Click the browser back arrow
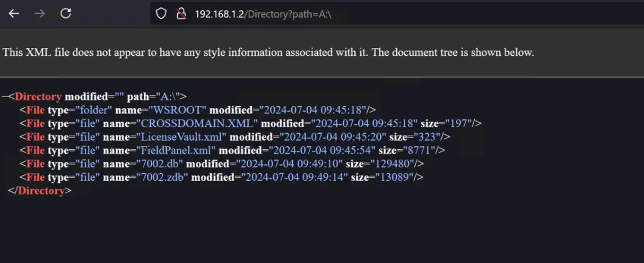The image size is (644, 263). [x=14, y=14]
